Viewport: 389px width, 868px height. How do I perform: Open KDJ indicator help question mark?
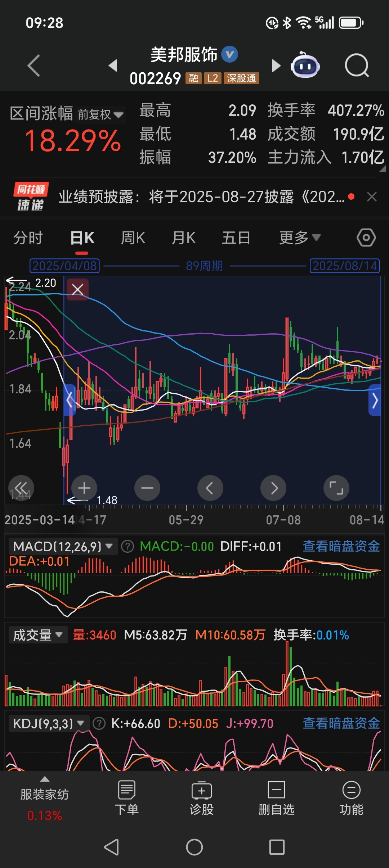click(x=99, y=723)
